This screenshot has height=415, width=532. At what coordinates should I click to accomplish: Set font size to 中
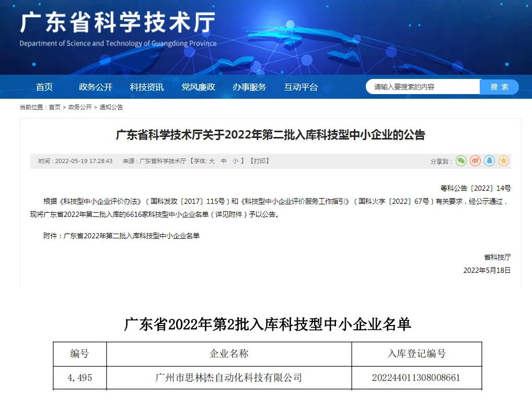224,161
